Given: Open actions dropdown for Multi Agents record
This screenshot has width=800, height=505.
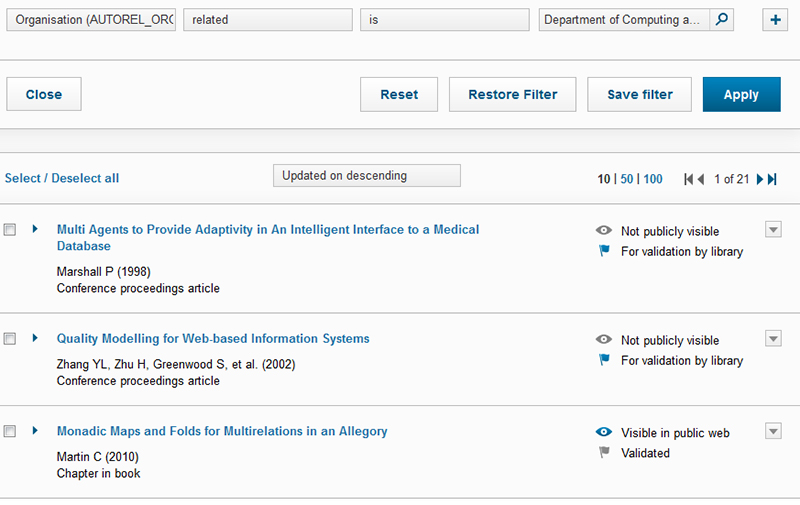Looking at the screenshot, I should 772,230.
